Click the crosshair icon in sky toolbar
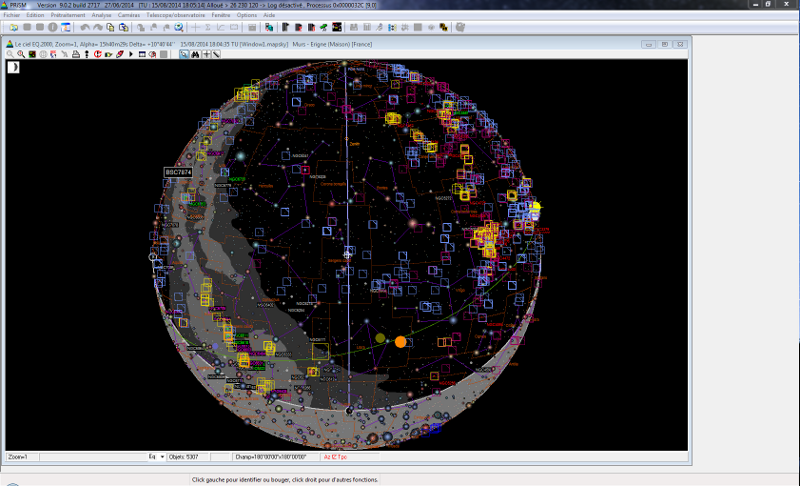 coord(206,54)
